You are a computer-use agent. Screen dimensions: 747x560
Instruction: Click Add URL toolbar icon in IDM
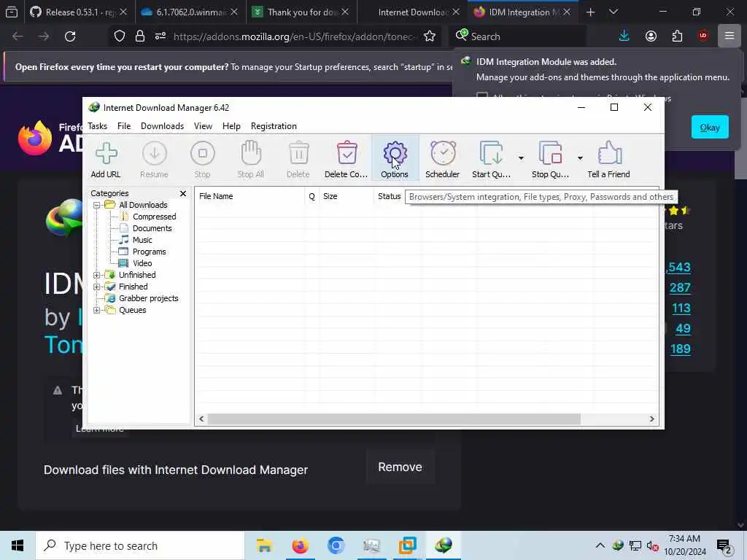(x=106, y=160)
